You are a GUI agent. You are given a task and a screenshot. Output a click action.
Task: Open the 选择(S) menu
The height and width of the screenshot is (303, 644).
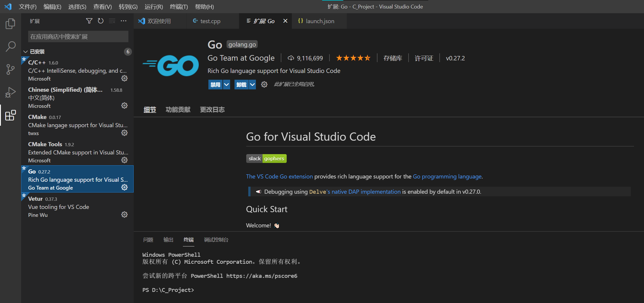77,6
